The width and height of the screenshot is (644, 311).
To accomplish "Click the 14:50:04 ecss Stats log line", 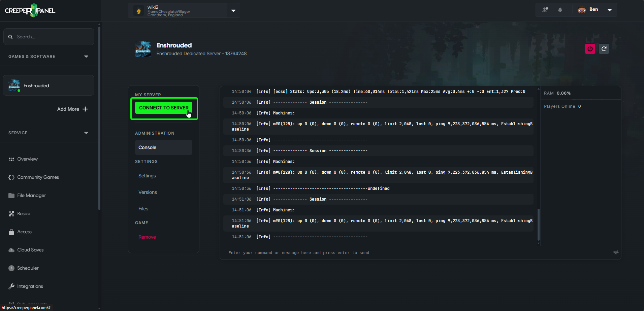I will point(378,92).
